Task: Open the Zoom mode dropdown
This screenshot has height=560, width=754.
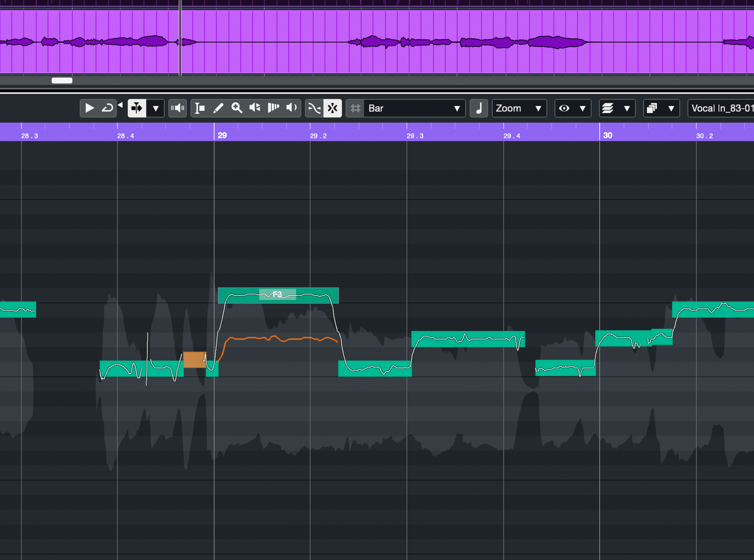Action: (519, 109)
